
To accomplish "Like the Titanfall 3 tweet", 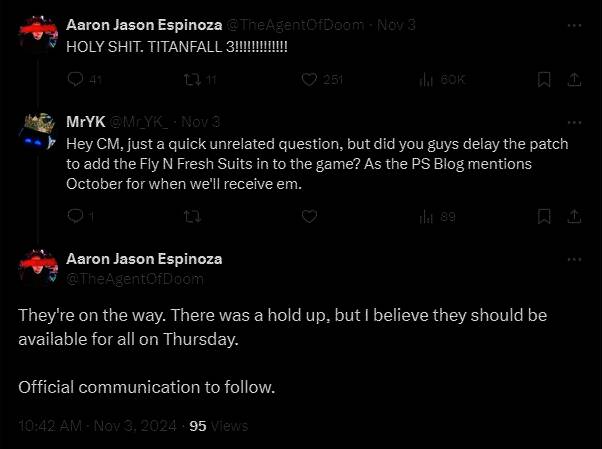I will point(309,80).
